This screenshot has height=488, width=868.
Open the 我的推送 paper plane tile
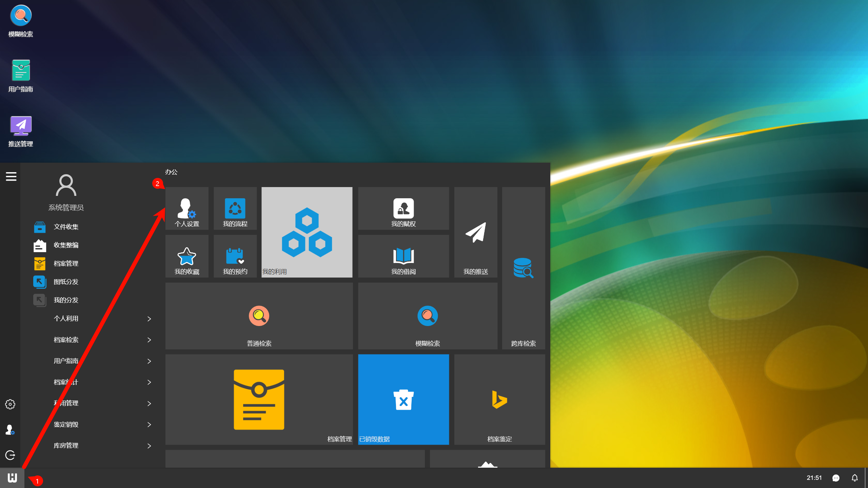coord(475,232)
